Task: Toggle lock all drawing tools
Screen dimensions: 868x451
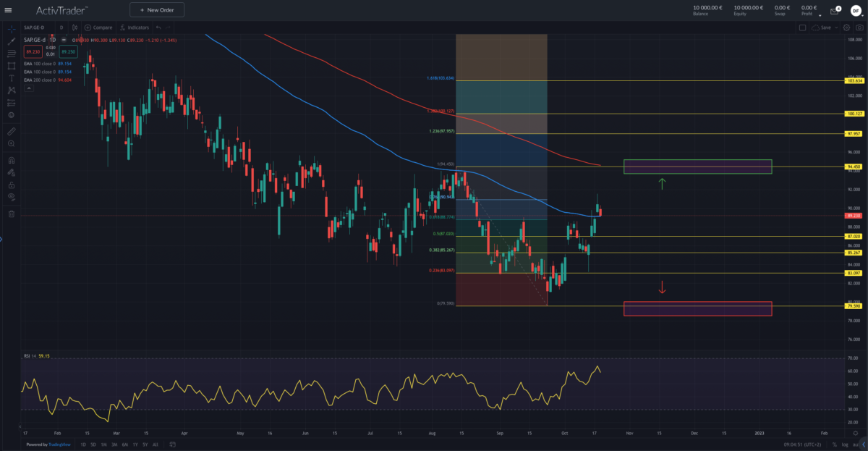Action: tap(11, 184)
